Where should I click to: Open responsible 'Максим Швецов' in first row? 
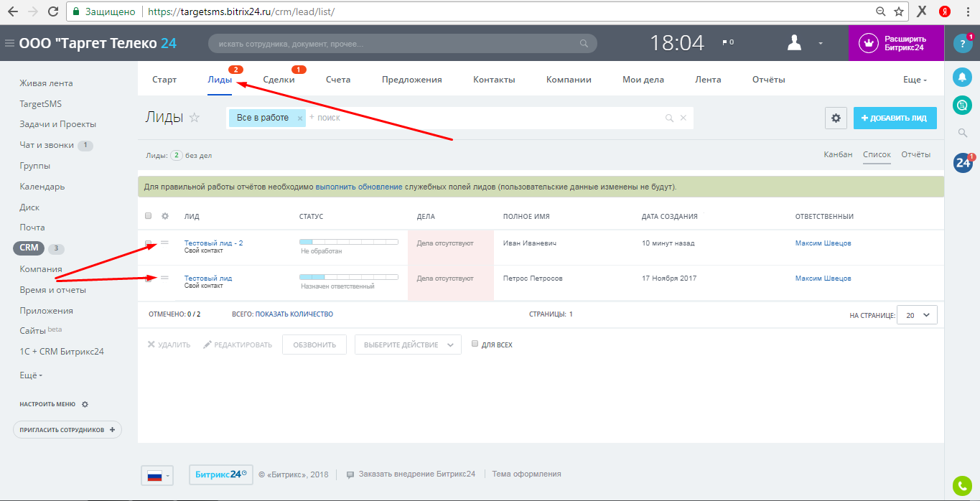823,243
